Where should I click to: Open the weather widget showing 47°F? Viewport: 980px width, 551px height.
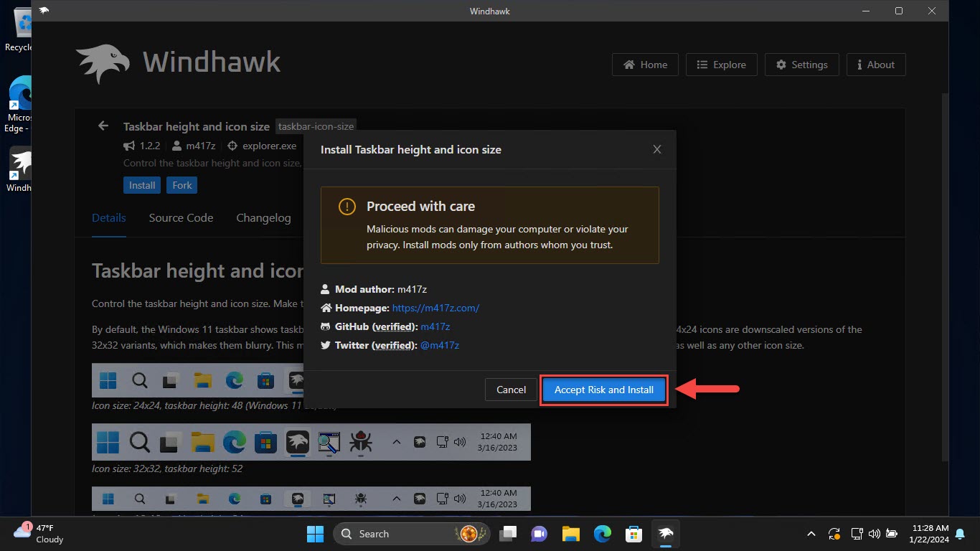(x=39, y=534)
